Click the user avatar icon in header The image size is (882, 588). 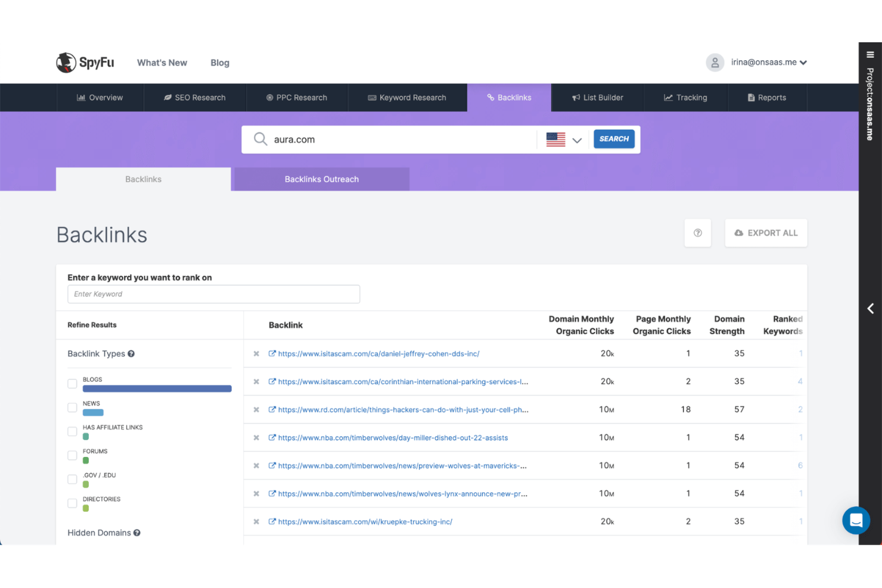click(715, 62)
